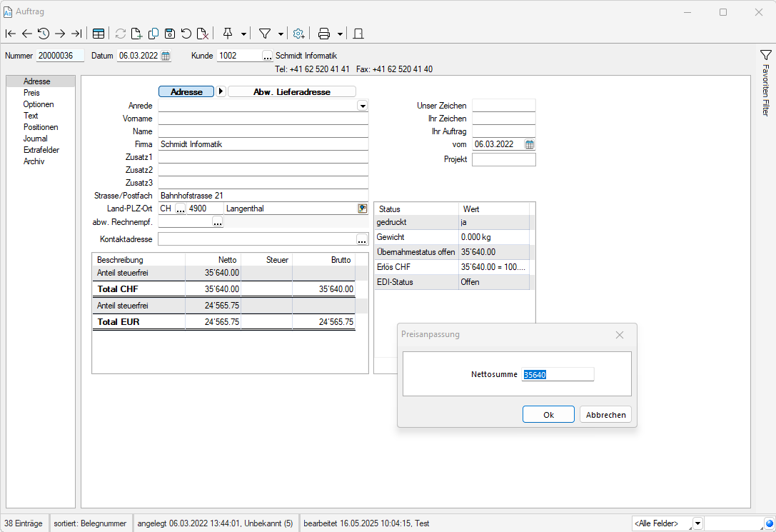Jump to the first record

point(11,34)
